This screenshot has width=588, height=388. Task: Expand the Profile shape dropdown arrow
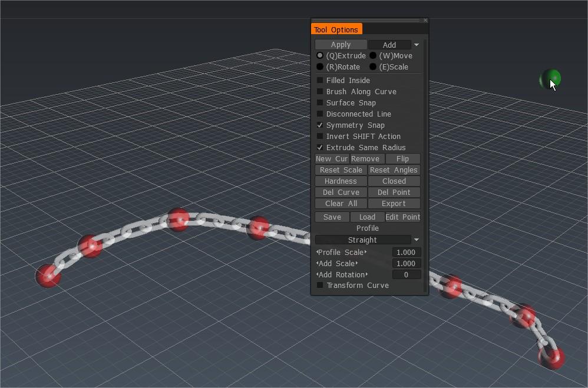[x=417, y=240]
